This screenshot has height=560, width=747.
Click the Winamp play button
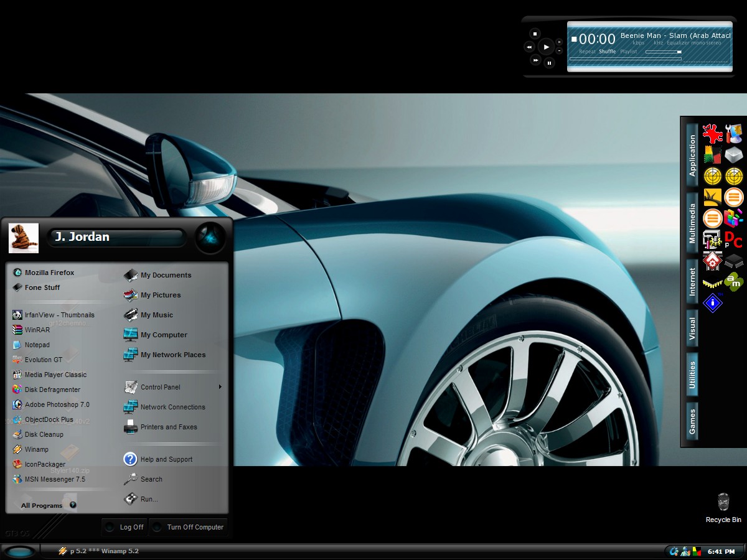[546, 47]
